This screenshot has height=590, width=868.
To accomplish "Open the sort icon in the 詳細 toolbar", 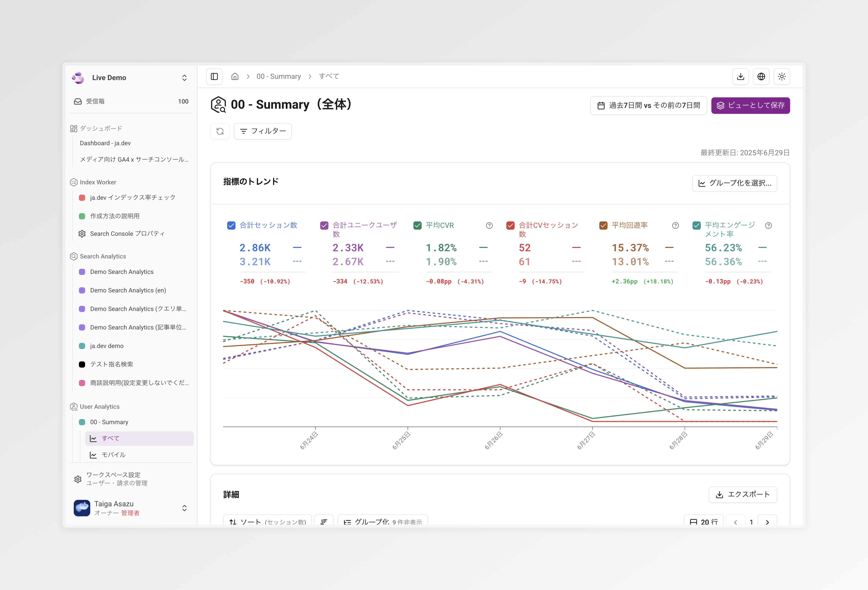I will (x=323, y=521).
